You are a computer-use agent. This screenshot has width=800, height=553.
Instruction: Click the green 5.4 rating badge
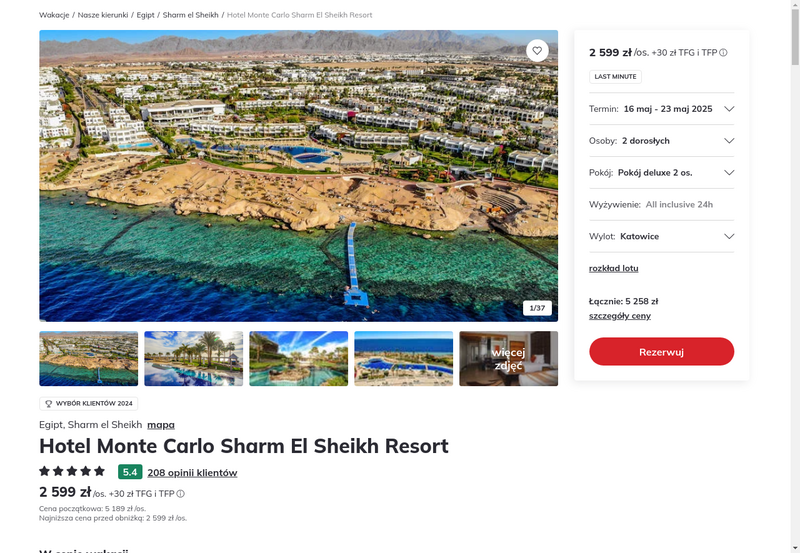[130, 472]
